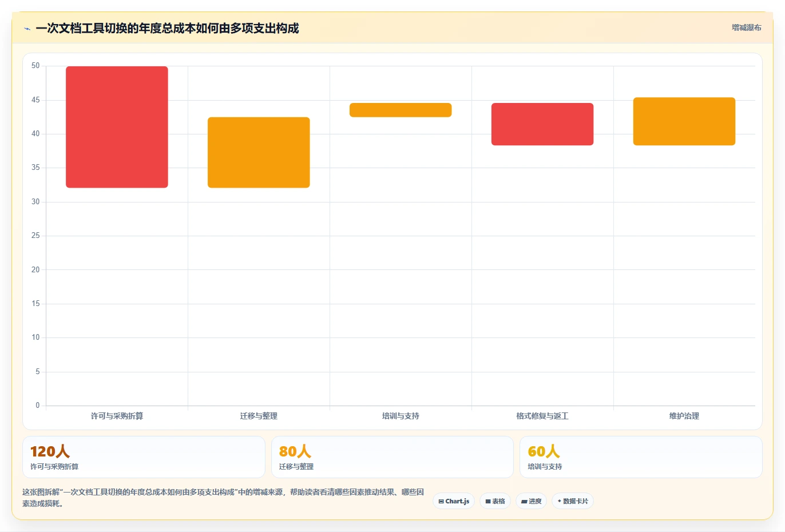785x532 pixels.
Task: Open the 80人 迁移与整理 stat card
Action: [x=392, y=457]
